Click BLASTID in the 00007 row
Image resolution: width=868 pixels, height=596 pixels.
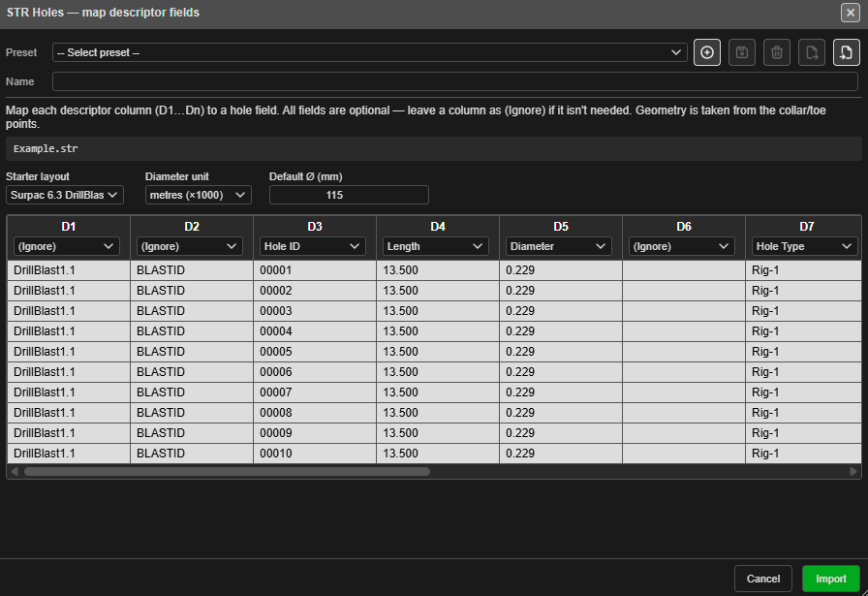[x=192, y=392]
